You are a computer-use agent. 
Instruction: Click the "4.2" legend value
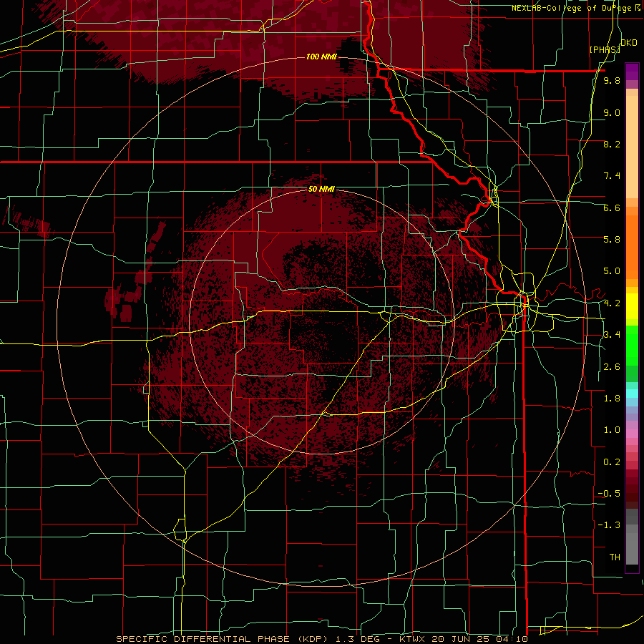(612, 303)
